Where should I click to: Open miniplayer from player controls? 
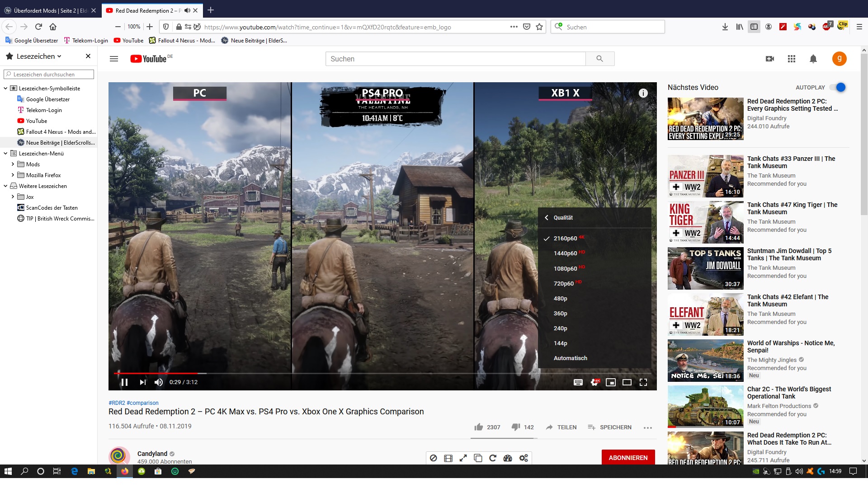(x=610, y=382)
